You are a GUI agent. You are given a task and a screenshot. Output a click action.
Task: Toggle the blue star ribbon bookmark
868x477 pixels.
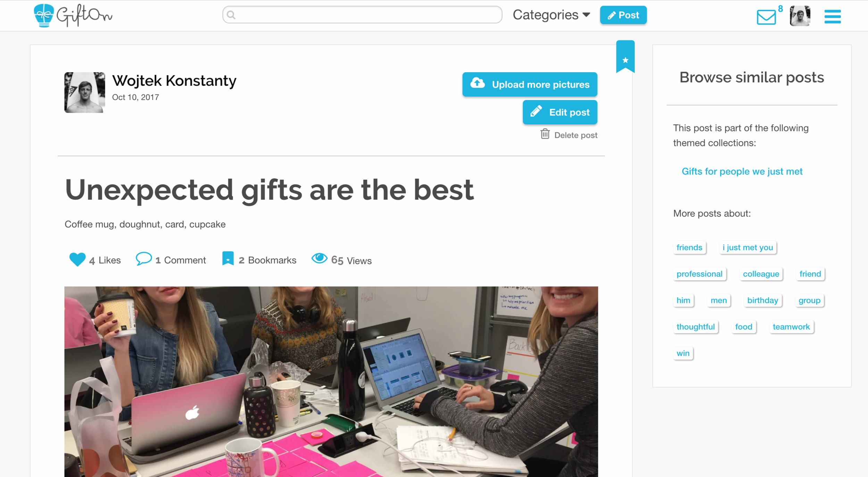point(625,57)
